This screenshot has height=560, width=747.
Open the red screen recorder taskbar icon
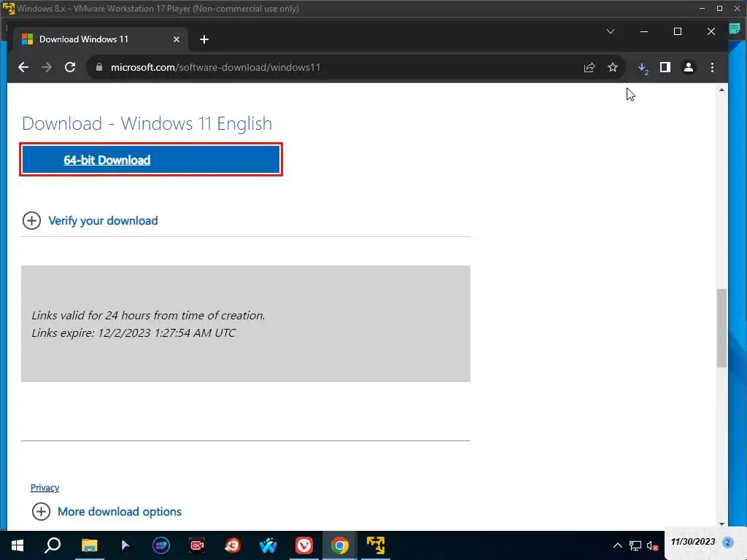pyautogui.click(x=197, y=545)
